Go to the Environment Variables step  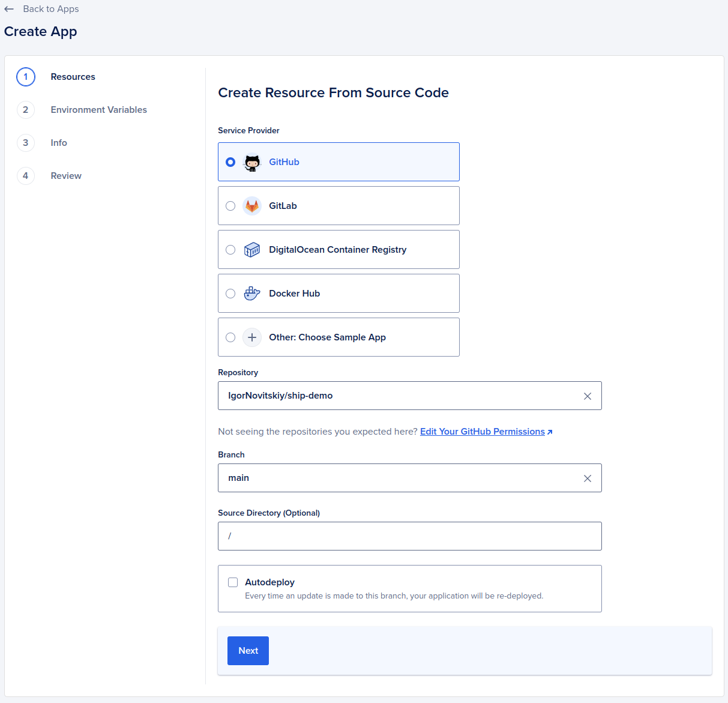98,109
